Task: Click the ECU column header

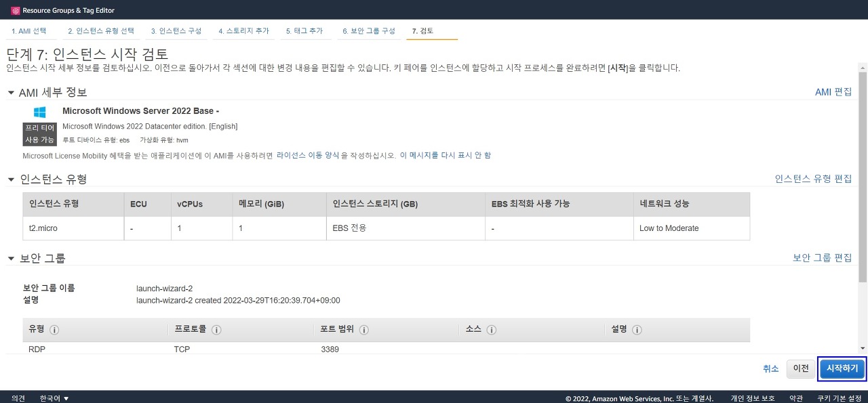Action: pyautogui.click(x=147, y=204)
